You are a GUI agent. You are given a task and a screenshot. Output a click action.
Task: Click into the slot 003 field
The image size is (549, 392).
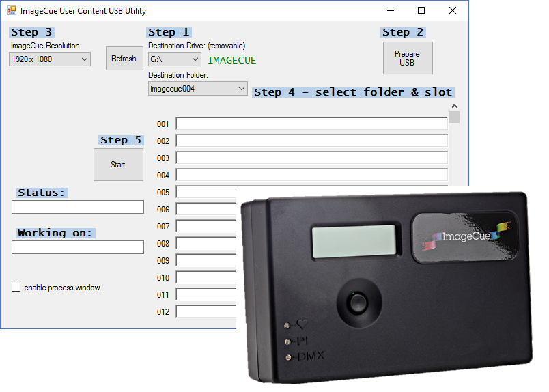click(x=311, y=158)
